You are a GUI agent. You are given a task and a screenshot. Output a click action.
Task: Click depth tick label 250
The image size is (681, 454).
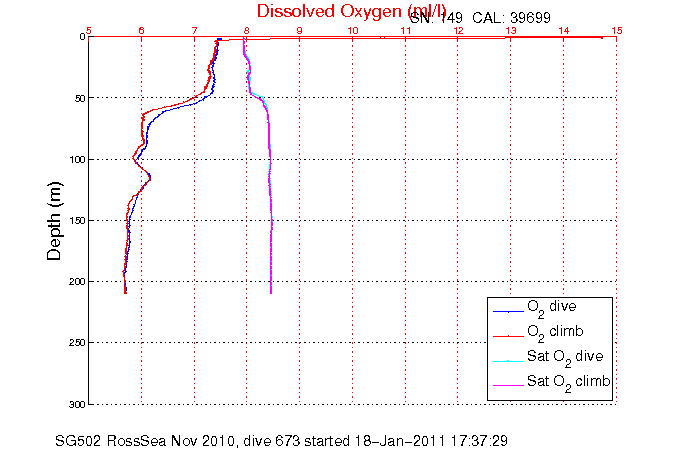point(77,343)
